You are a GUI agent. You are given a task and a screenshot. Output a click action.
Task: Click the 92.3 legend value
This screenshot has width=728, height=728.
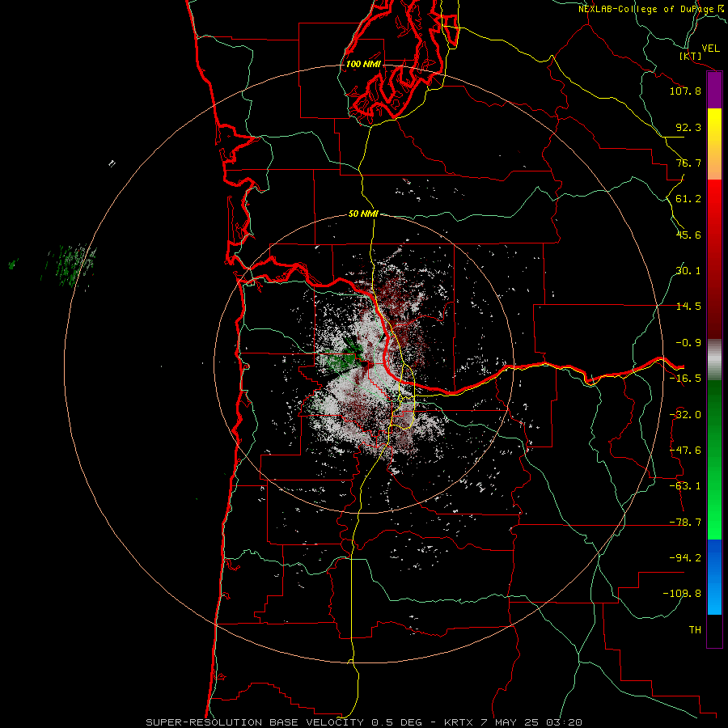click(x=688, y=127)
